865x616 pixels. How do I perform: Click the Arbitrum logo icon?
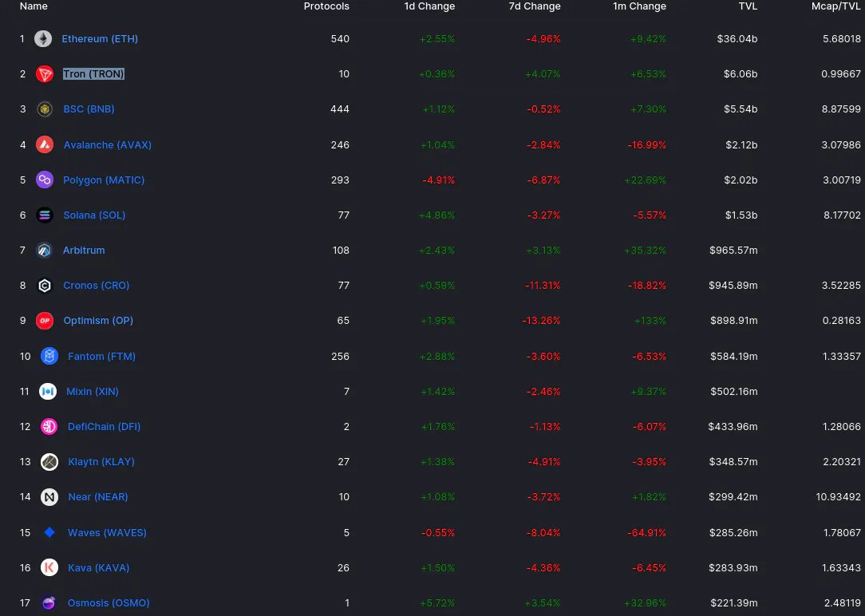pyautogui.click(x=44, y=251)
